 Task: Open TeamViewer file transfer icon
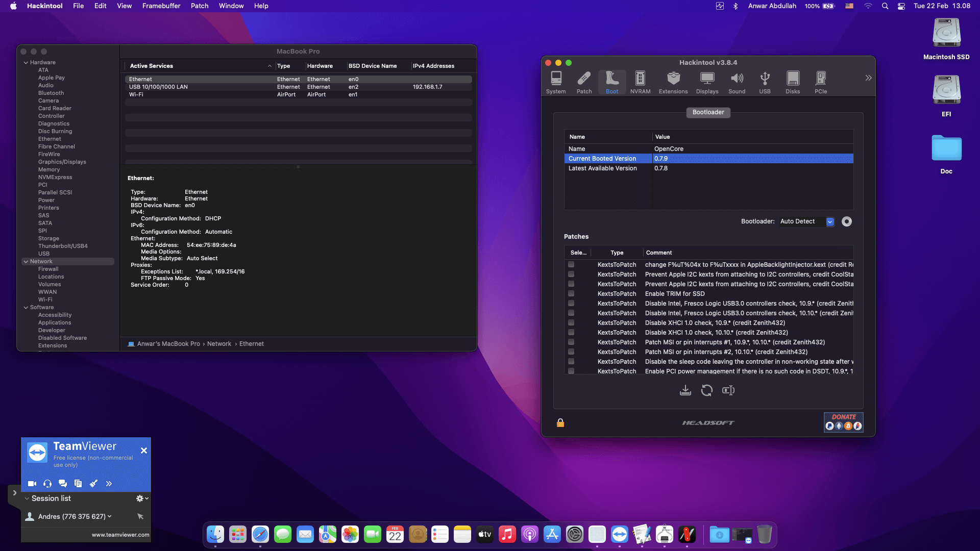[x=78, y=484]
